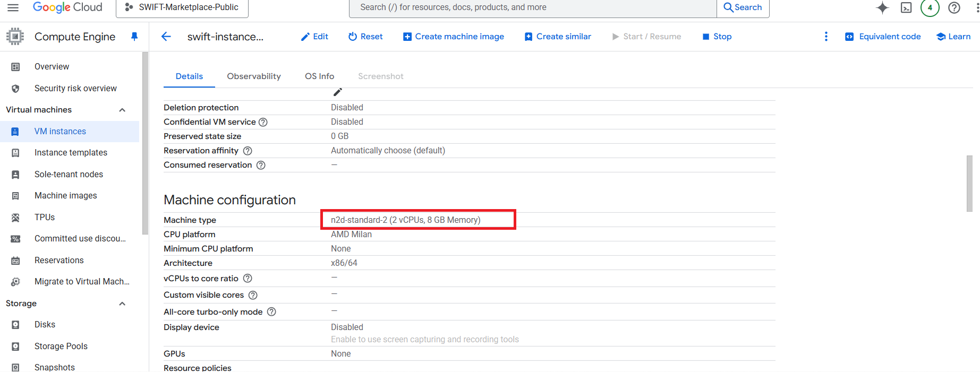This screenshot has height=372, width=980.
Task: Click the TPUs sidebar icon
Action: tap(15, 218)
